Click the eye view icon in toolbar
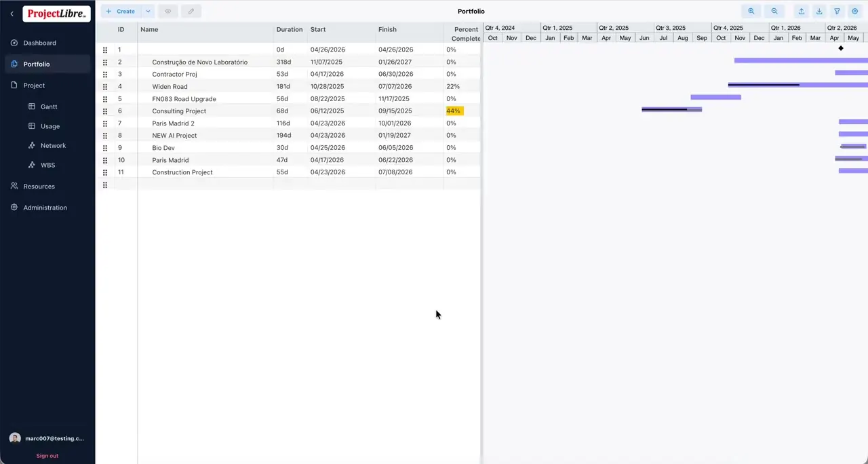 coord(167,12)
